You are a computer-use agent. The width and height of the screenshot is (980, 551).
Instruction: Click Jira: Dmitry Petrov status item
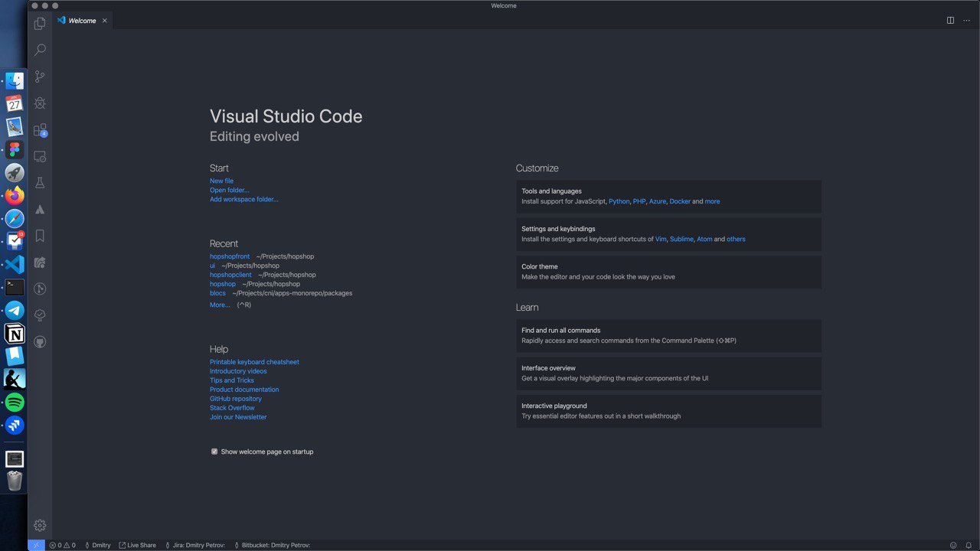195,545
